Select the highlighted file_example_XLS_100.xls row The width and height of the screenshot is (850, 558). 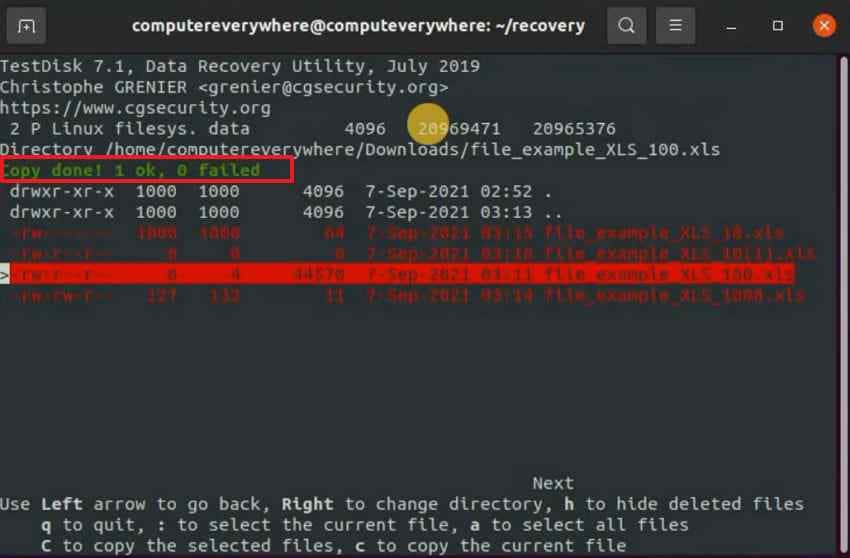[x=402, y=274]
